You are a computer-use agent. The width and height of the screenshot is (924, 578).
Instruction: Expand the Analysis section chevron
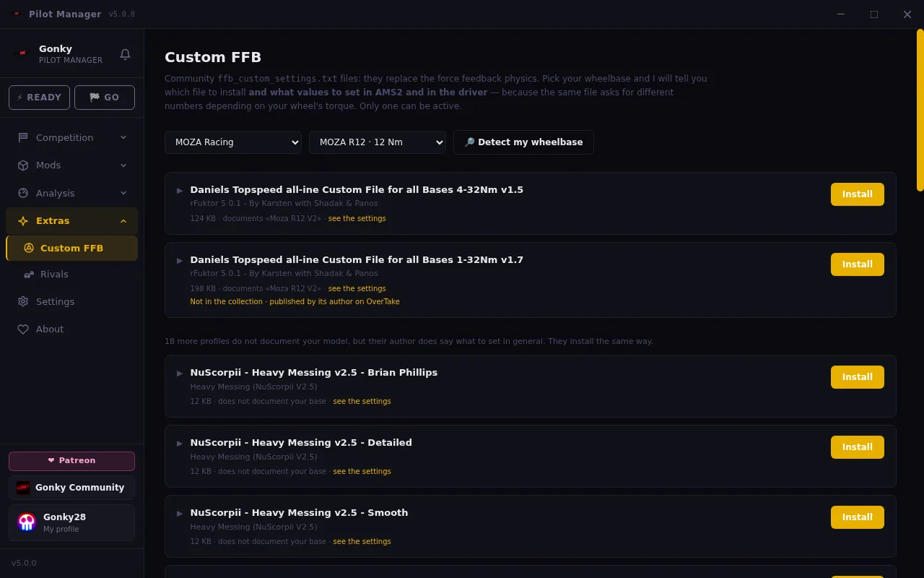click(x=123, y=193)
